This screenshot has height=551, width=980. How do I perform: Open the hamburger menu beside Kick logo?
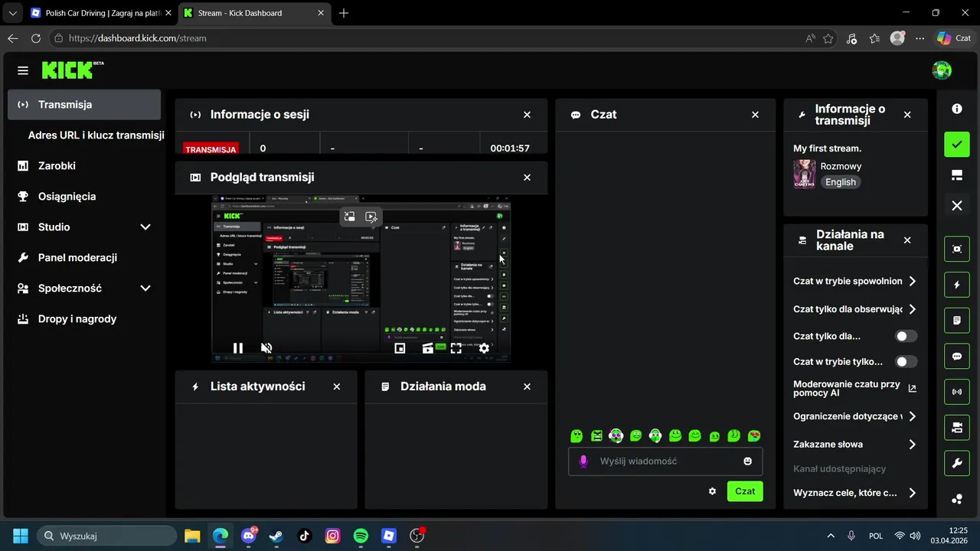pyautogui.click(x=23, y=70)
